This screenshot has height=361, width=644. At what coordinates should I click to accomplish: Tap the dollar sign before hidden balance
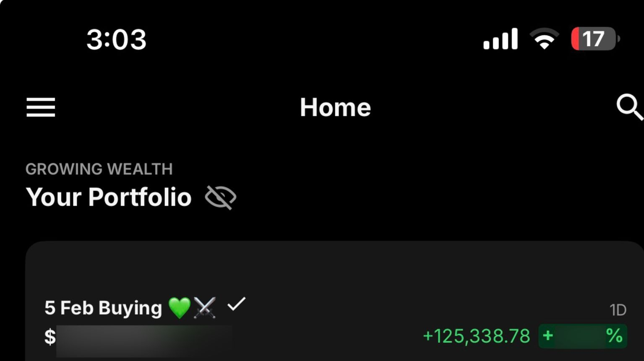point(50,337)
